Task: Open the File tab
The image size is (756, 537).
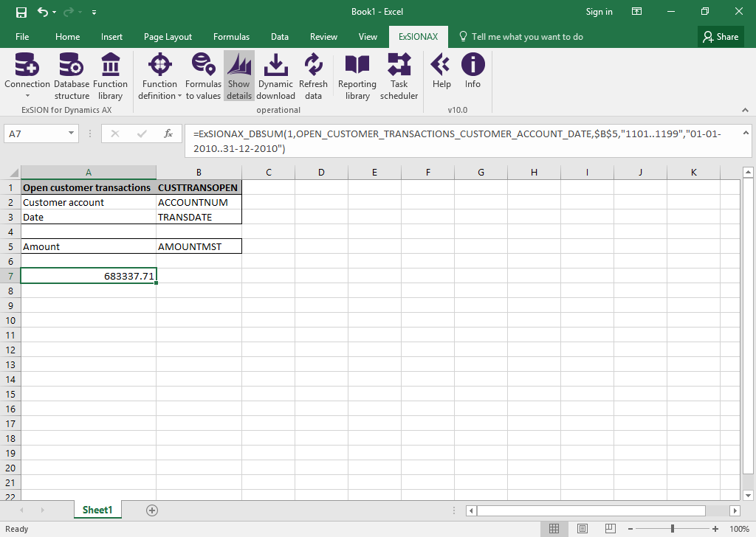Action: click(x=22, y=37)
